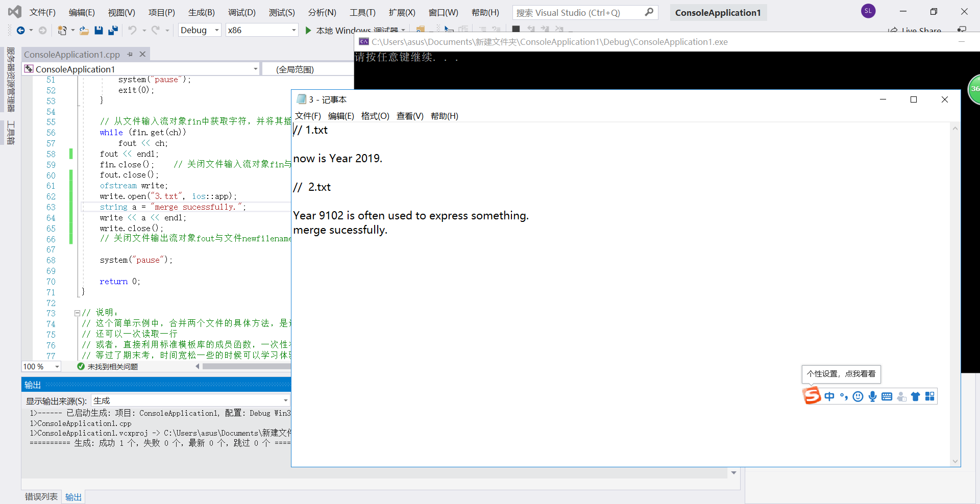
Task: Collapse the comment block at line 73
Action: coord(77,313)
